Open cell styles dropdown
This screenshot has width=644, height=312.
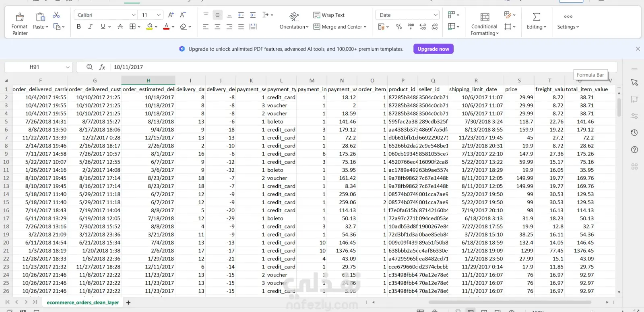tap(510, 15)
